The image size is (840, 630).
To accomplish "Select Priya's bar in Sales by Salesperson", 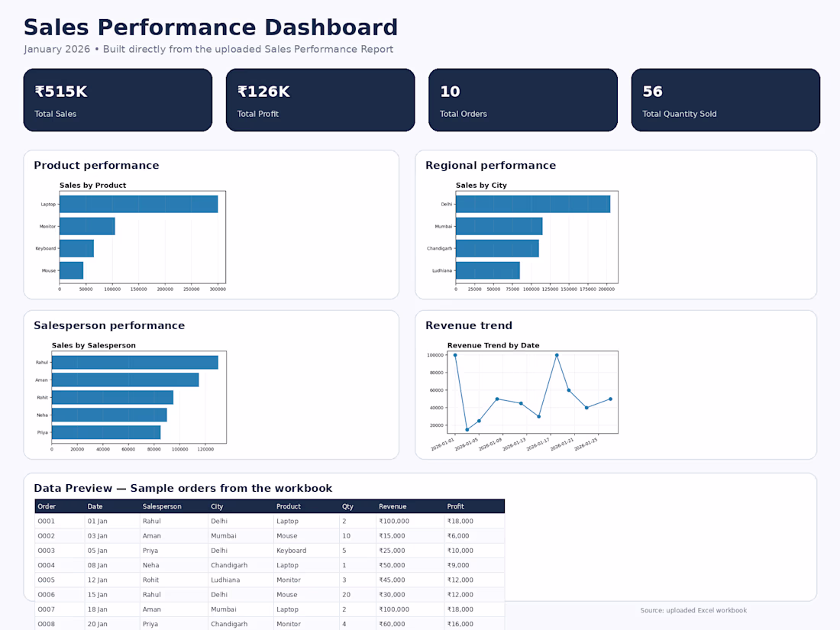I will (106, 432).
